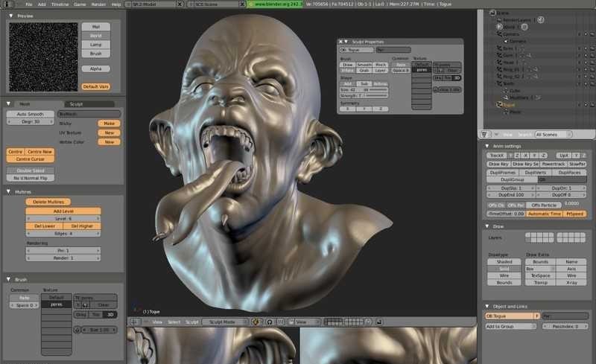Click the Multires Edges stepper field
The image size is (596, 364).
[63, 234]
